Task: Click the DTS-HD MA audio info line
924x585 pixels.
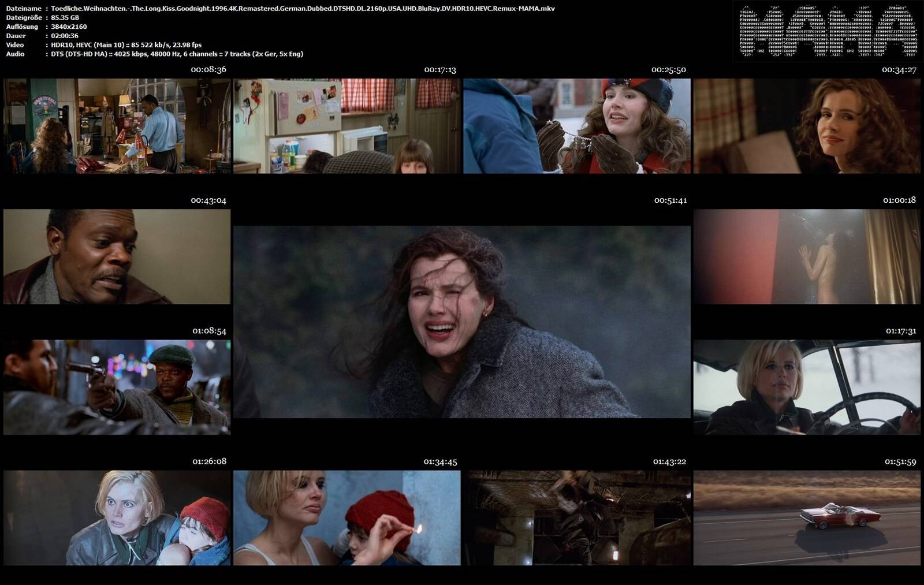Action: pyautogui.click(x=177, y=54)
